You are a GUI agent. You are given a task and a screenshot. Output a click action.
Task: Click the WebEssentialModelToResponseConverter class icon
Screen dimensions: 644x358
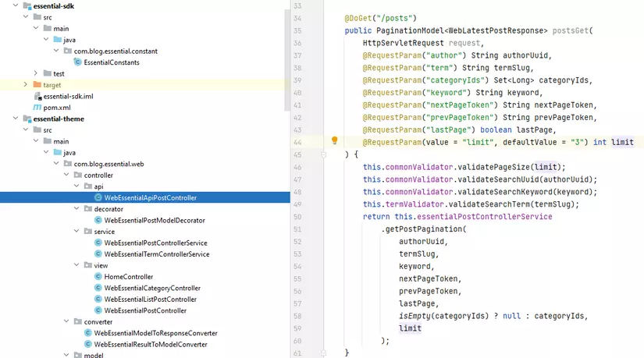[87, 333]
